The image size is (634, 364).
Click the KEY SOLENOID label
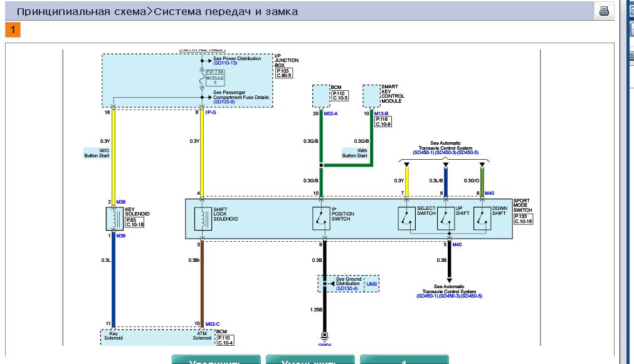click(x=137, y=212)
